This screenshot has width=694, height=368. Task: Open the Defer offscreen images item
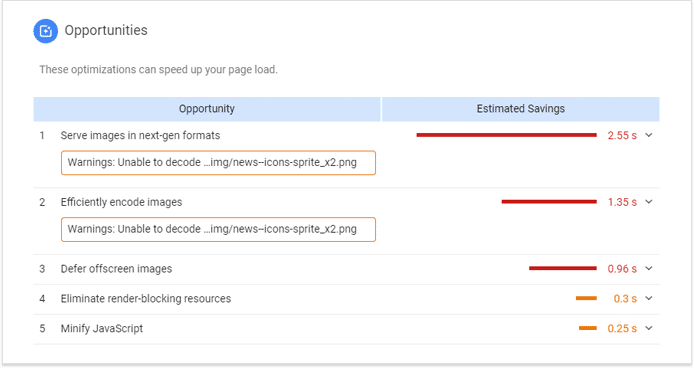pos(116,269)
